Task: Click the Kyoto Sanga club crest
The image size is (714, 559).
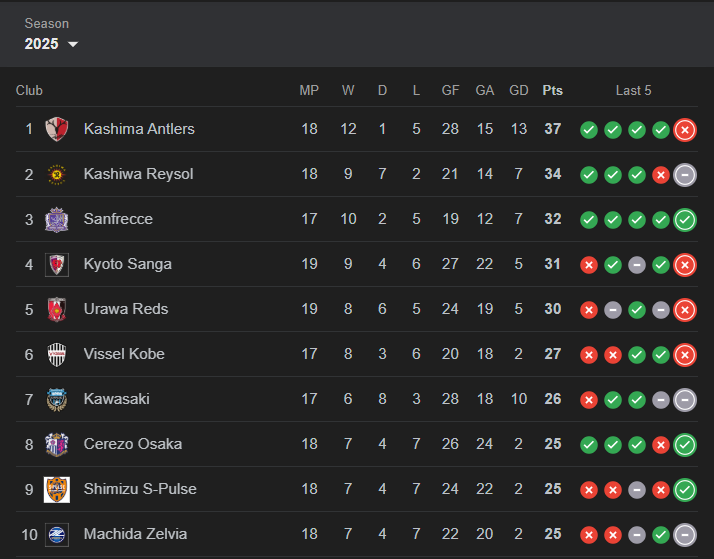Action: click(x=57, y=264)
